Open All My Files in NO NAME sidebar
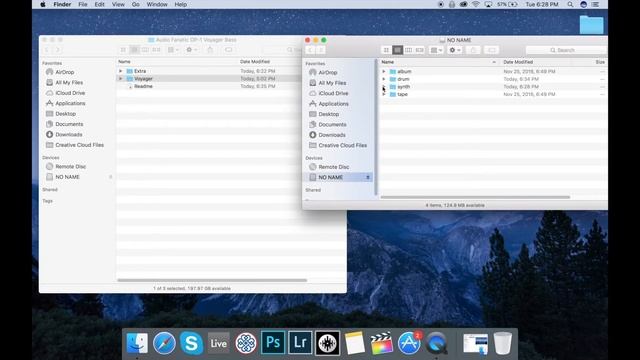 coord(332,83)
